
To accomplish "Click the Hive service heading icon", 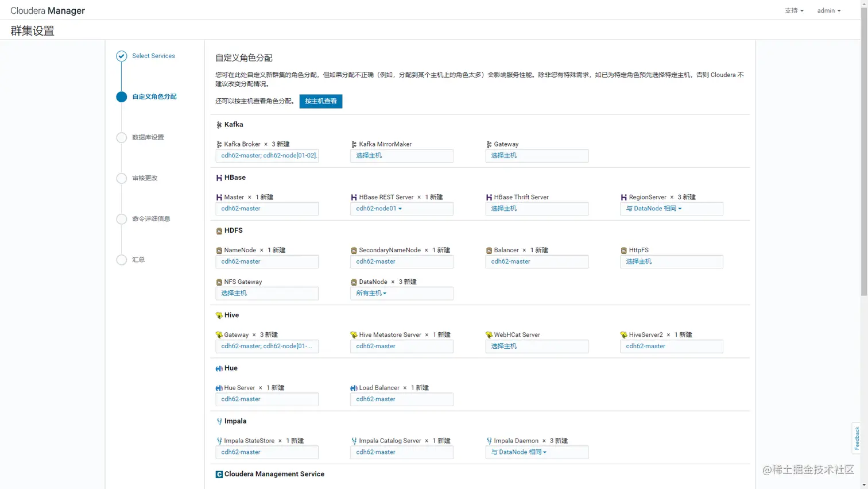I will pyautogui.click(x=219, y=315).
